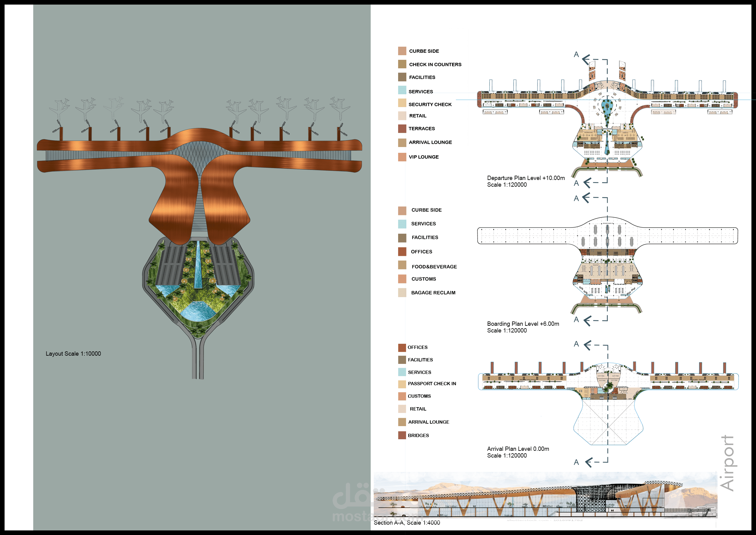Click the Boarding Plan Level +6.00m title

tap(523, 324)
